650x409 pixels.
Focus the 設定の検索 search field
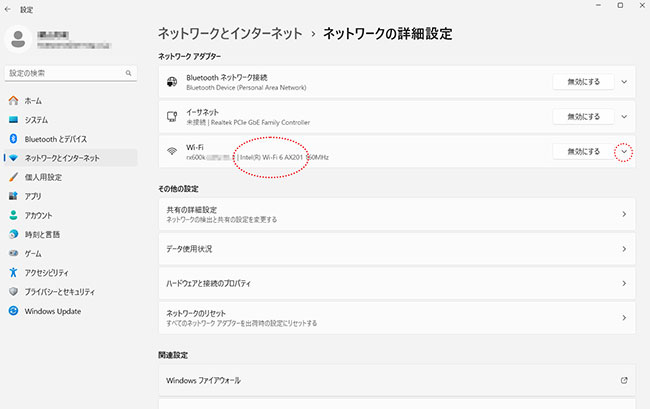70,73
